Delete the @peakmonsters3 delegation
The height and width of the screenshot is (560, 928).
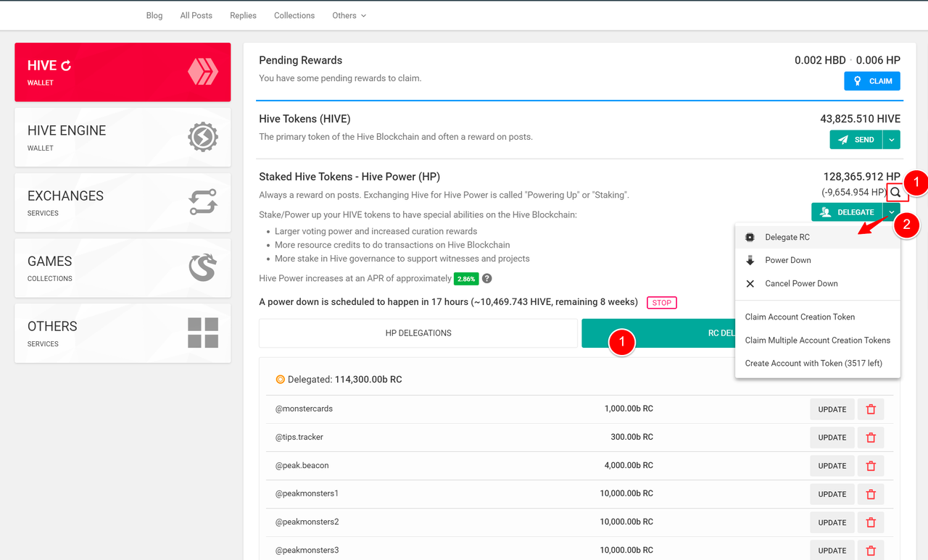871,551
